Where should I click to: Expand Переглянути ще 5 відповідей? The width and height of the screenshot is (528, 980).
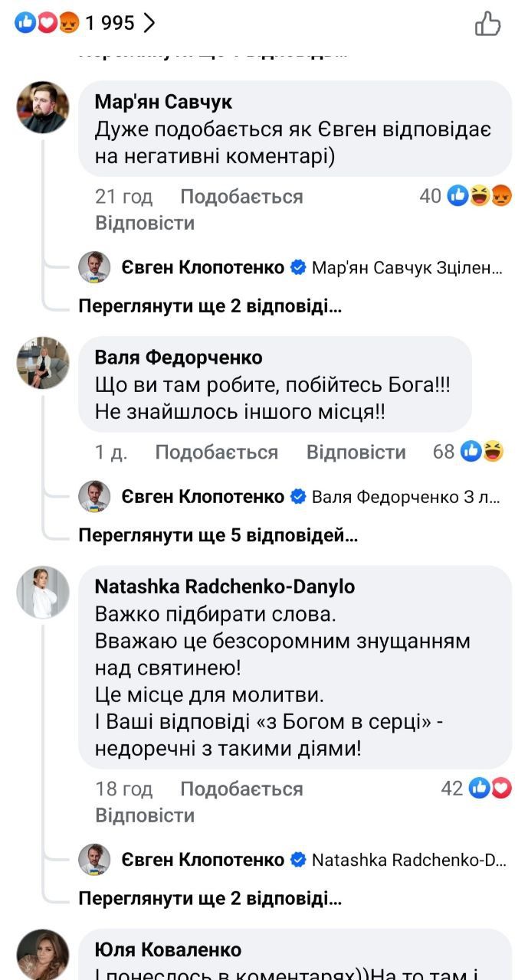click(x=218, y=536)
